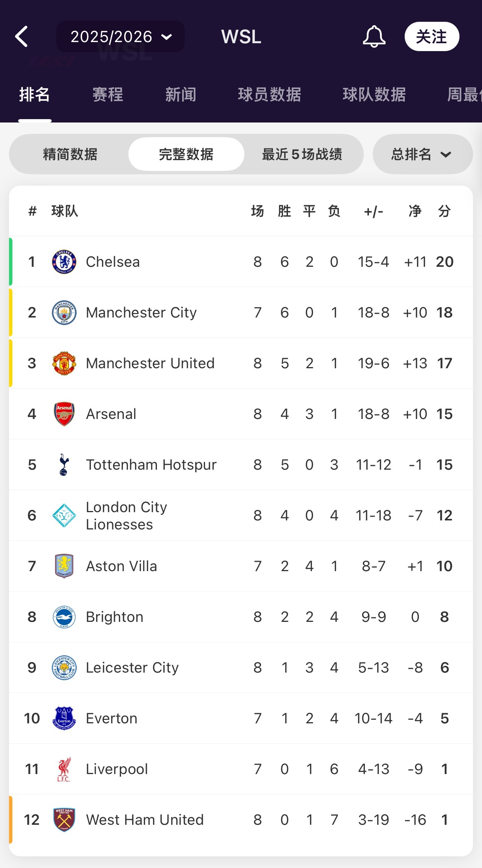
Task: Tap the Chelsea club crest
Action: [64, 262]
